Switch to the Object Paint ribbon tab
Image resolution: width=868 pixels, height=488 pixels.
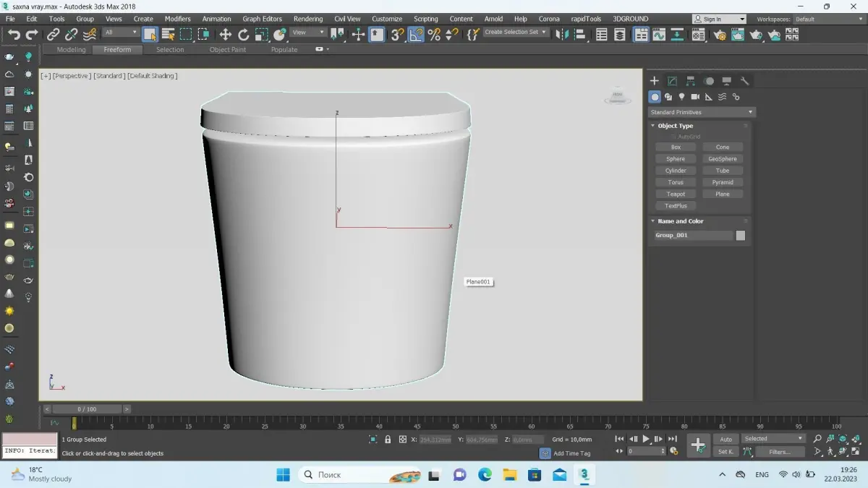[227, 50]
